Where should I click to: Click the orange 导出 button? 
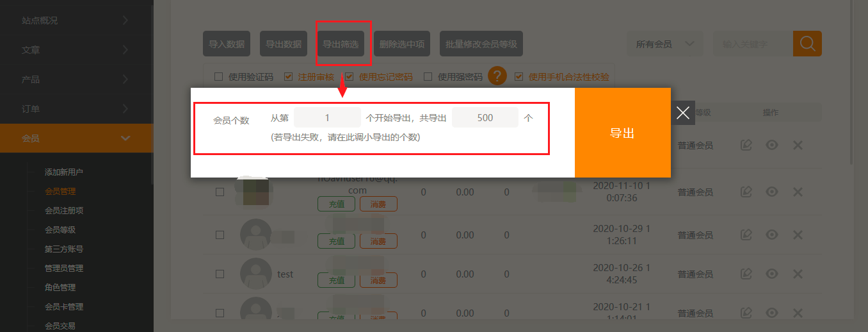[x=622, y=133]
